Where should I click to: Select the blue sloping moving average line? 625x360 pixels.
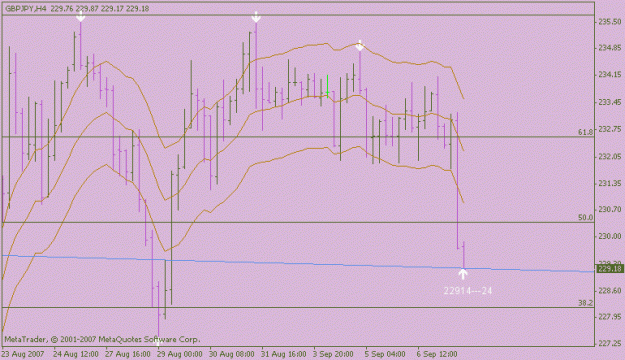click(297, 264)
